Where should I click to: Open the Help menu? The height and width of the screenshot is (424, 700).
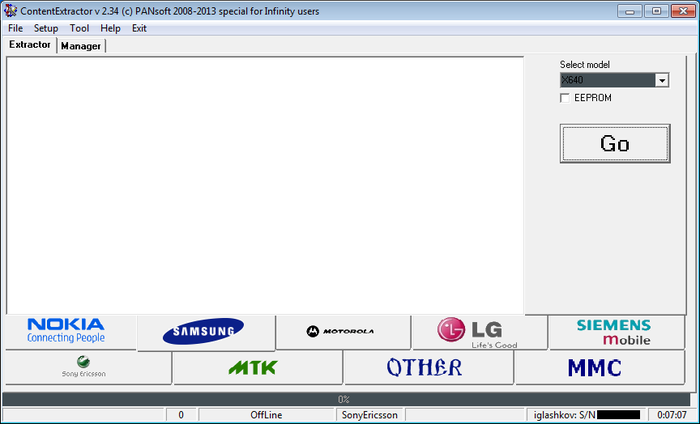coord(110,28)
